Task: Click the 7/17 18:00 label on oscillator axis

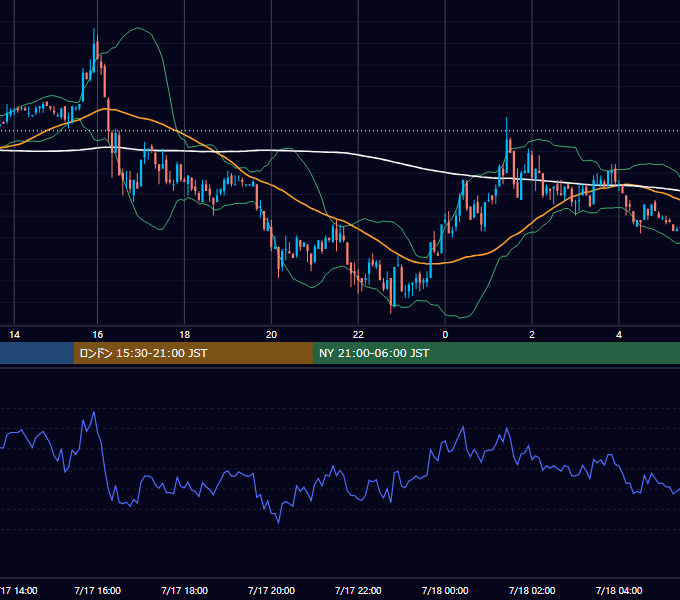Action: pyautogui.click(x=184, y=590)
